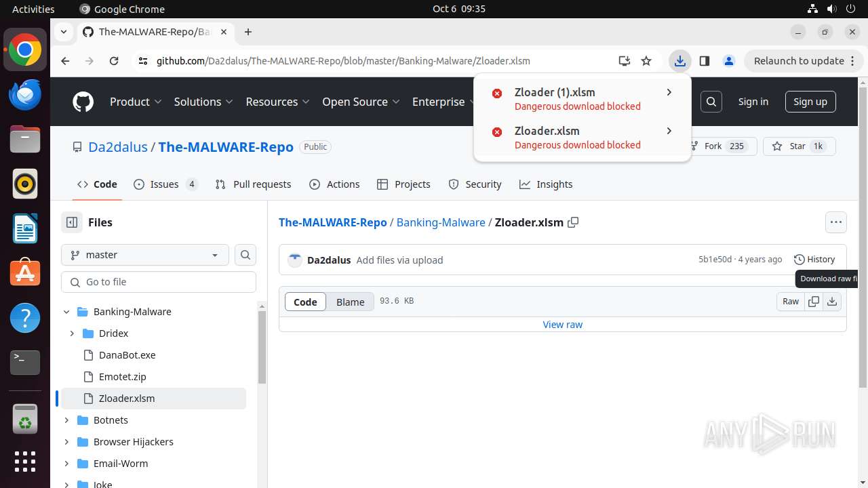Viewport: 868px width, 488px height.
Task: Reload the page
Action: click(x=114, y=61)
